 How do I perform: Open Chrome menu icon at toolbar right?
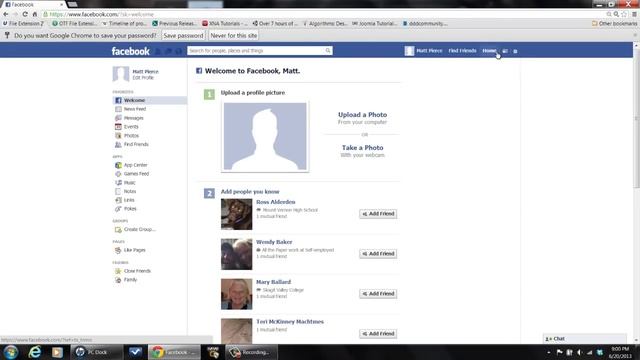634,14
